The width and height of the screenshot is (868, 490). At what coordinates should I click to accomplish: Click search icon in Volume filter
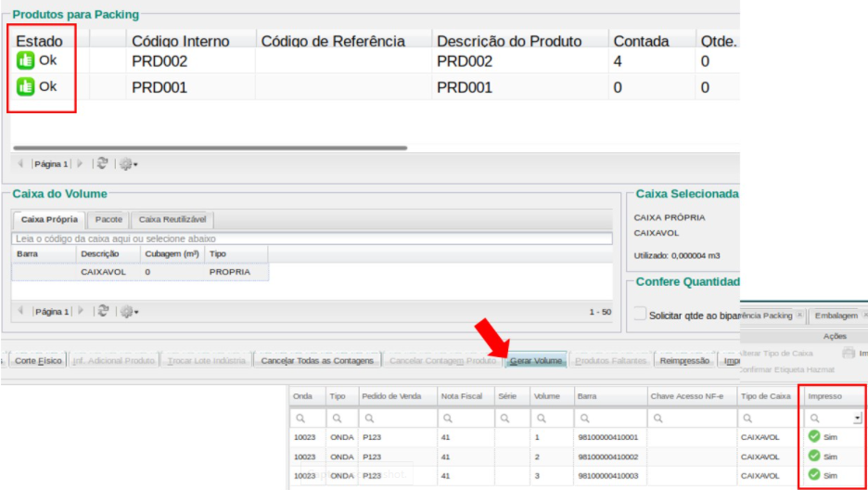pyautogui.click(x=542, y=418)
